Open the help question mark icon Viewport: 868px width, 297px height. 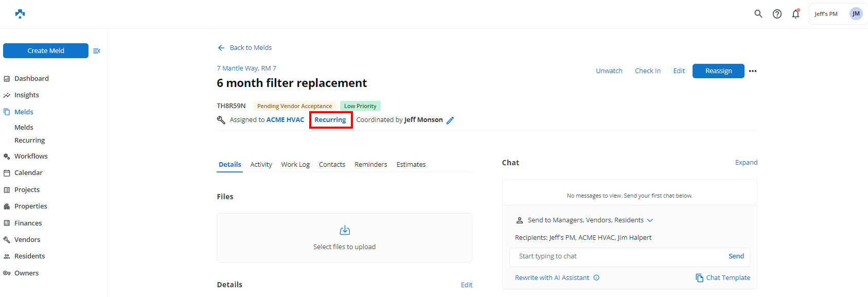[x=777, y=14]
